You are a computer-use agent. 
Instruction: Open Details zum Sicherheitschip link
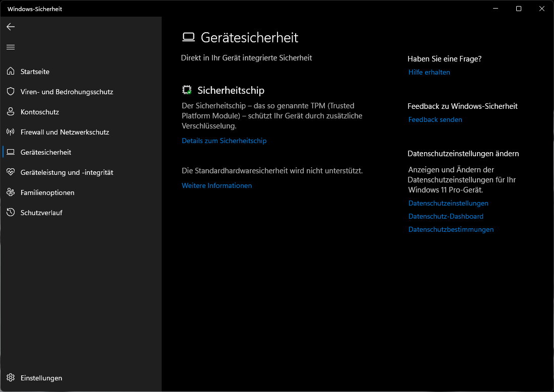tap(224, 141)
